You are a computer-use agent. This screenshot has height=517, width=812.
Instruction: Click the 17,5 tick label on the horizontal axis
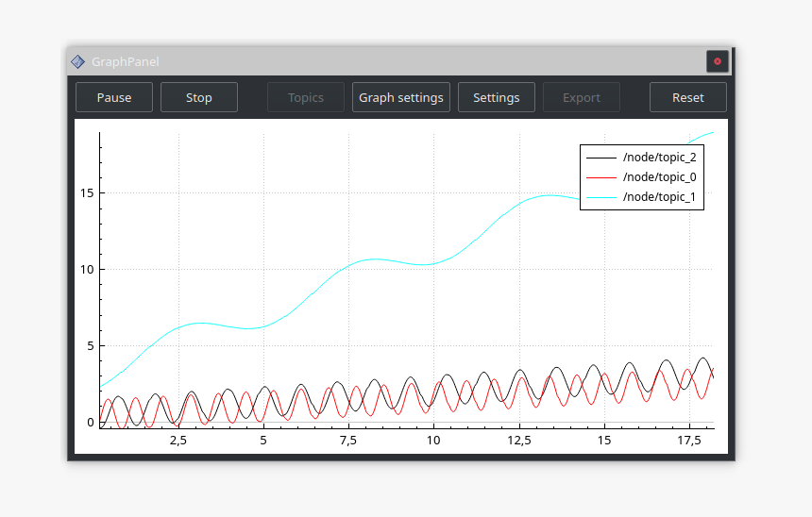688,441
